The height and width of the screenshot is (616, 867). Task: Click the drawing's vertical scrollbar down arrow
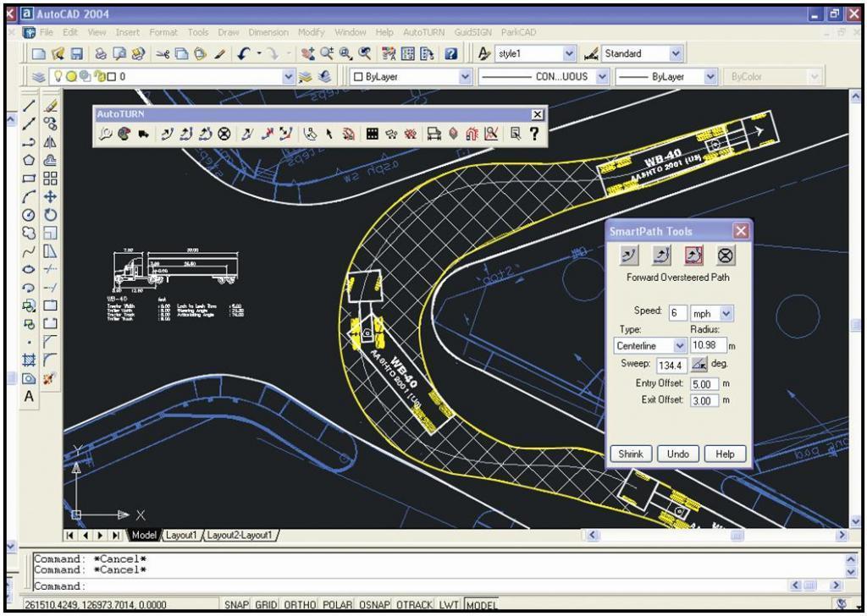tap(855, 521)
